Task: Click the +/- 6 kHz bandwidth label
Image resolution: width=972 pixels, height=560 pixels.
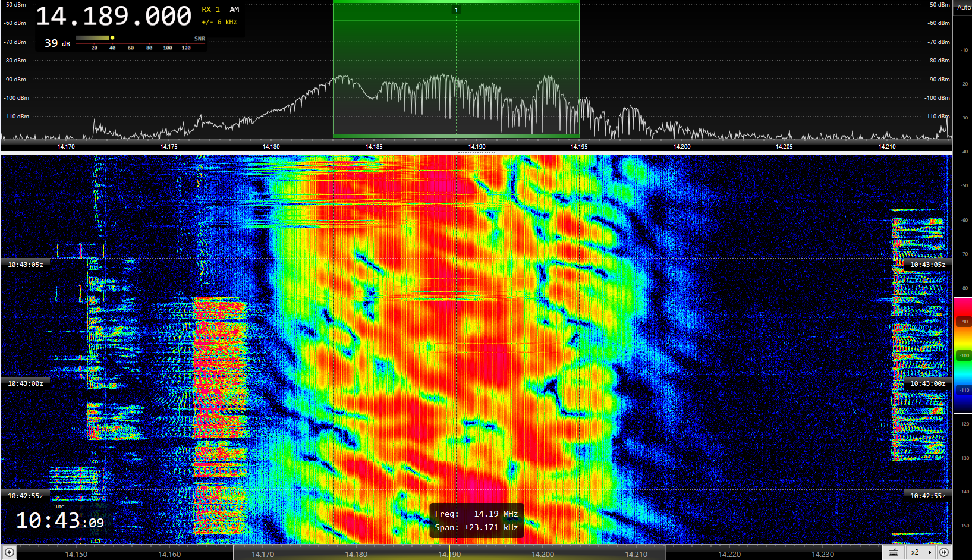Action: pos(219,22)
